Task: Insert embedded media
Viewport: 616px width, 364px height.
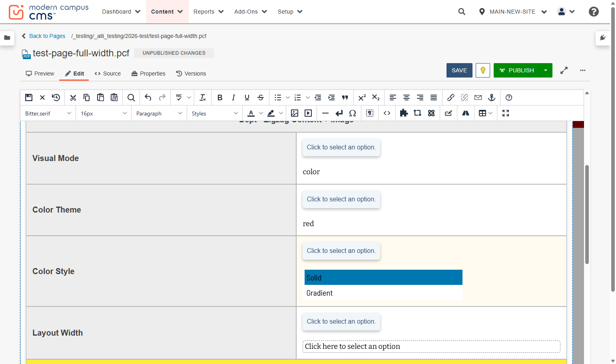Action: tap(308, 113)
